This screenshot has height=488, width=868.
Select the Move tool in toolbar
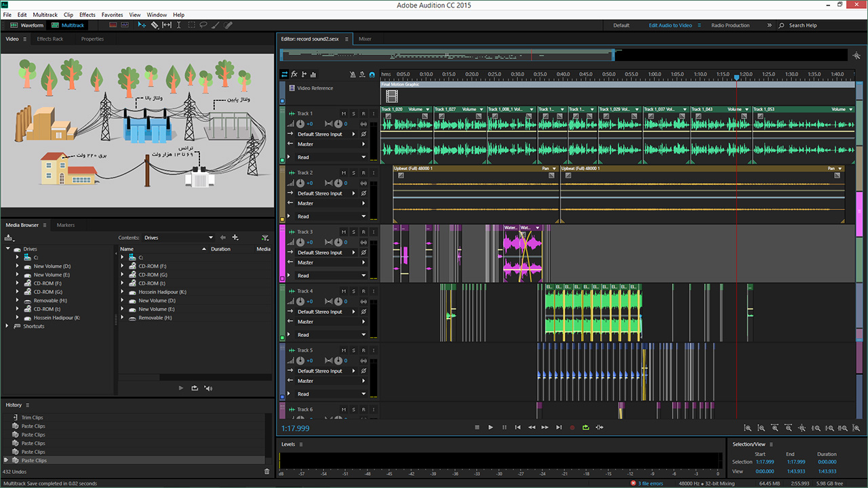pos(142,25)
